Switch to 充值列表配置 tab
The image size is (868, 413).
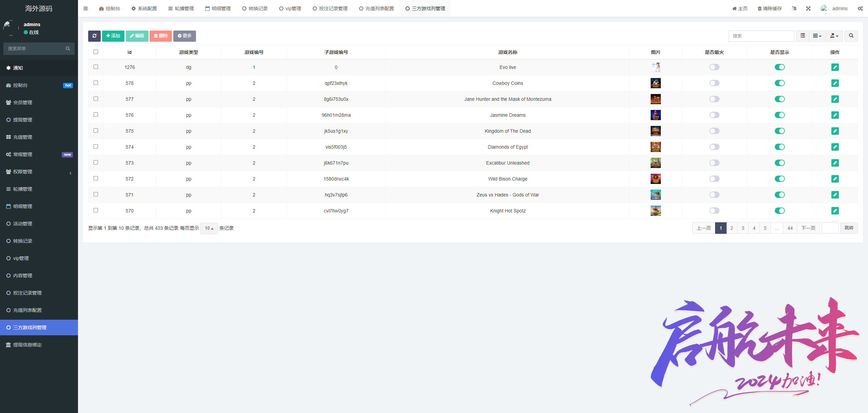tap(377, 8)
